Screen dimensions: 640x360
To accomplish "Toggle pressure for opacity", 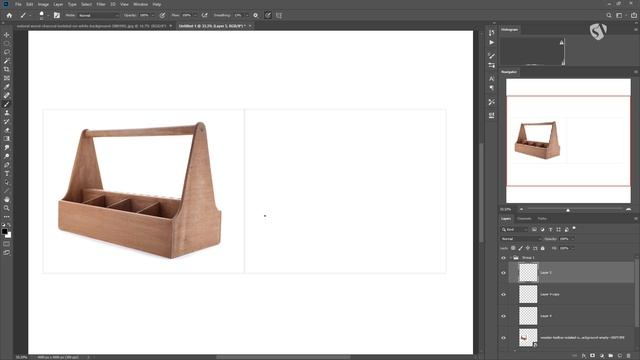I will click(162, 16).
